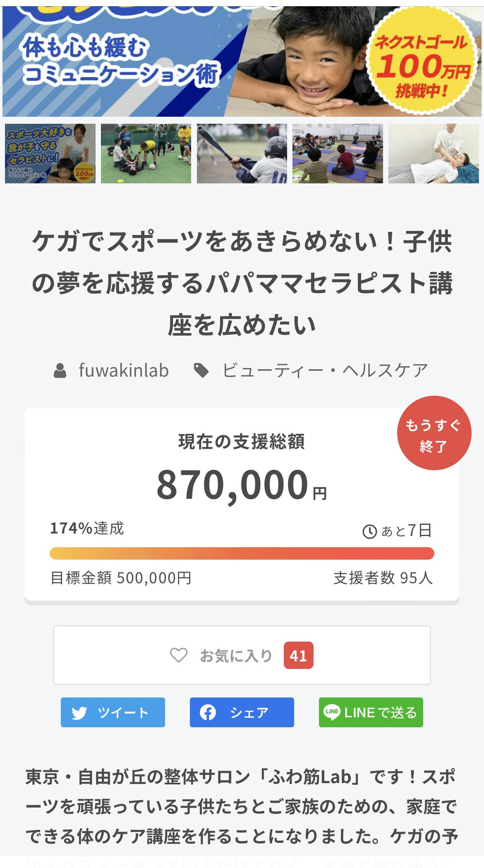Click the heart favorite icon
The width and height of the screenshot is (484, 868).
point(179,655)
